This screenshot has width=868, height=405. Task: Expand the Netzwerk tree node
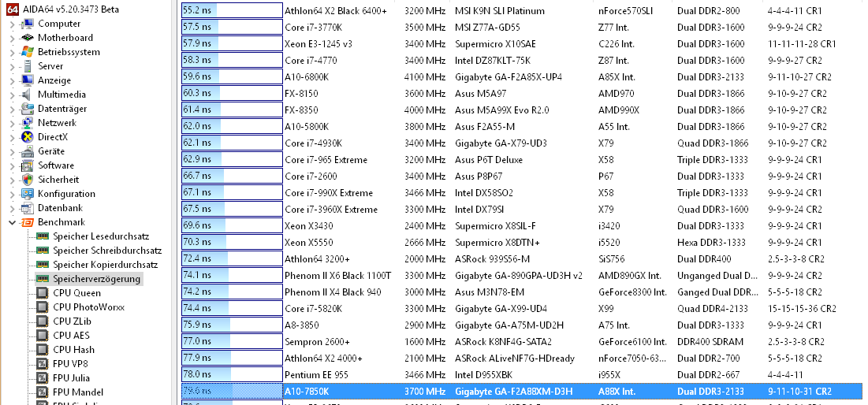pos(12,123)
